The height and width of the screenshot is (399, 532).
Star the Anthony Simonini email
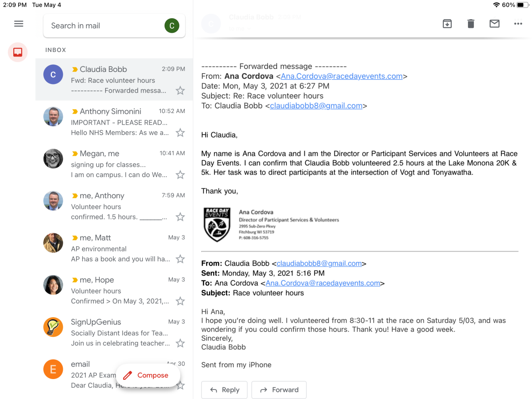[180, 133]
